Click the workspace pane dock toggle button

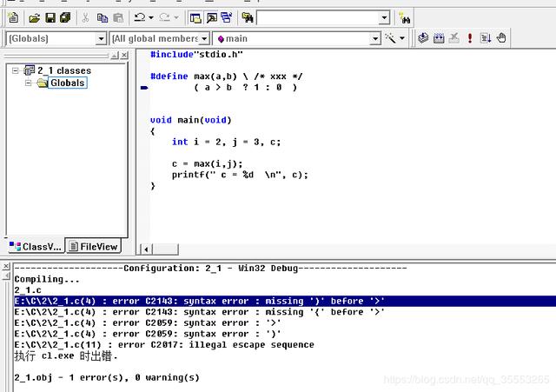[115, 56]
